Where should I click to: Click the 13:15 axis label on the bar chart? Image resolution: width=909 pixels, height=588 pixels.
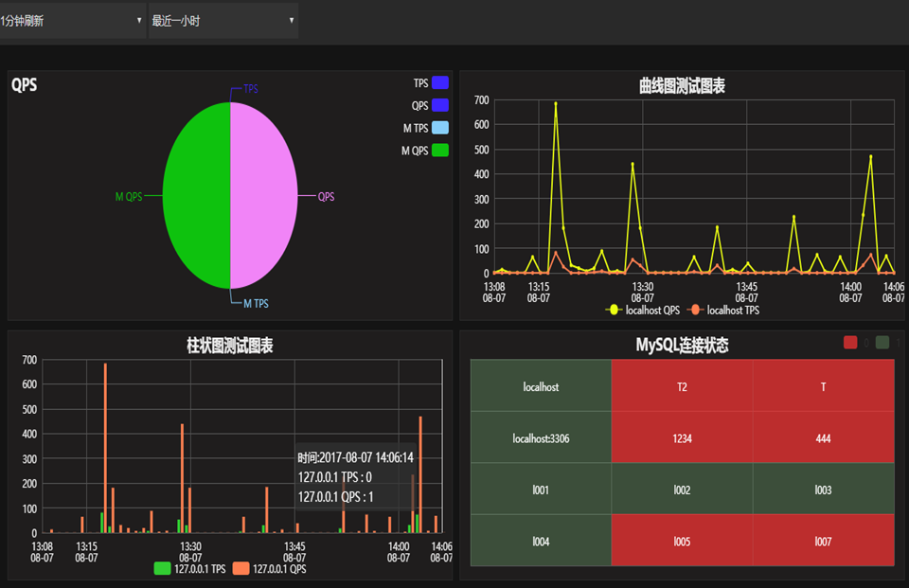(86, 552)
